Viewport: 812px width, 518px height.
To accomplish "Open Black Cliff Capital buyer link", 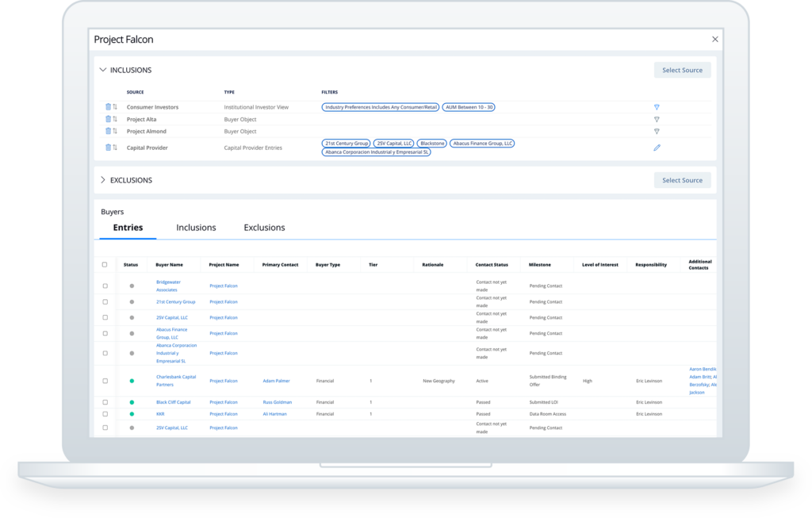I will [173, 402].
